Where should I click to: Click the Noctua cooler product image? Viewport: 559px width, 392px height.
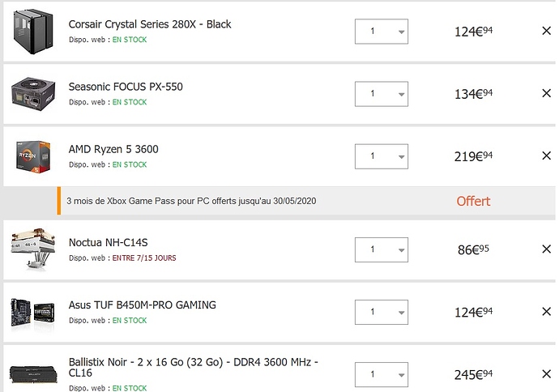pyautogui.click(x=33, y=249)
